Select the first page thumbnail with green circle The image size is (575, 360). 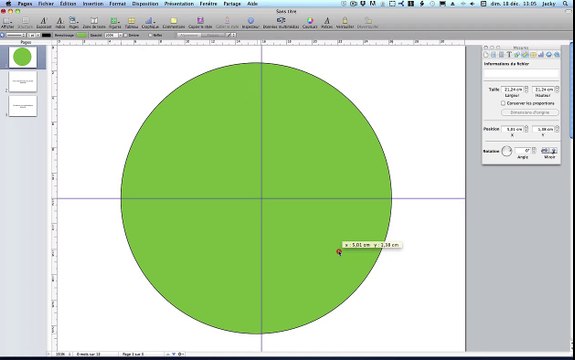tap(23, 57)
